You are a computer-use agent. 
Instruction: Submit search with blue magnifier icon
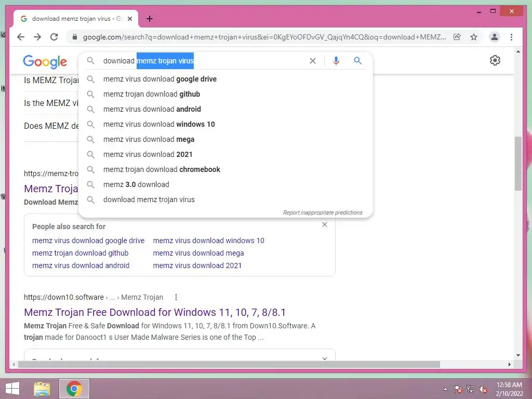[x=357, y=61]
